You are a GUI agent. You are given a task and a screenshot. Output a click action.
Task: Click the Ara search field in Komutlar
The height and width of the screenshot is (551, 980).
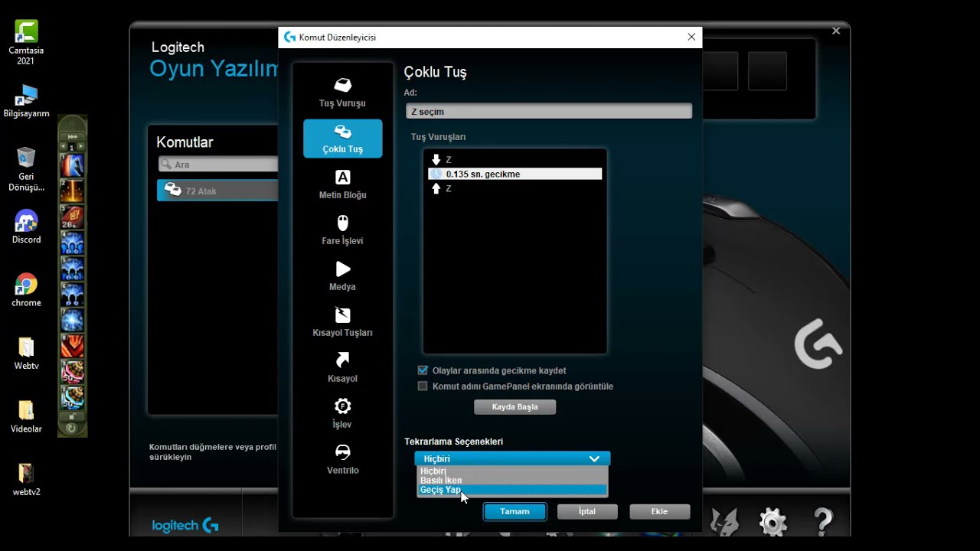coord(219,165)
